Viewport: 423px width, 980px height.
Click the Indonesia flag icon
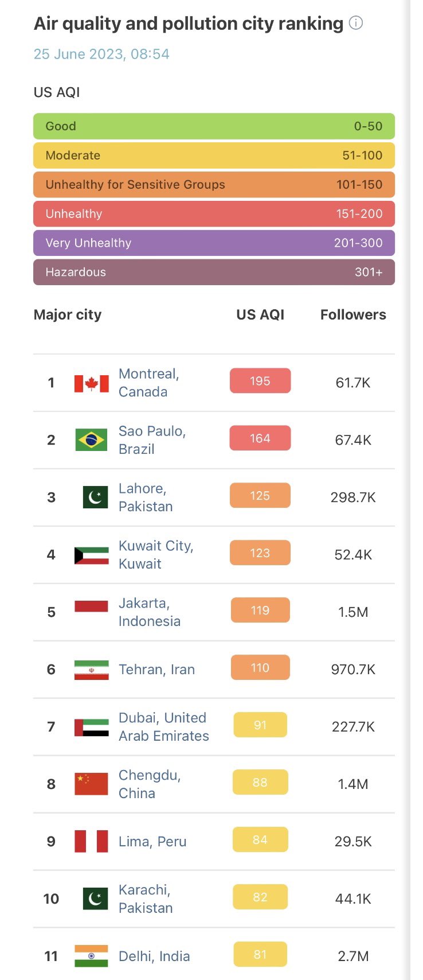(x=91, y=606)
